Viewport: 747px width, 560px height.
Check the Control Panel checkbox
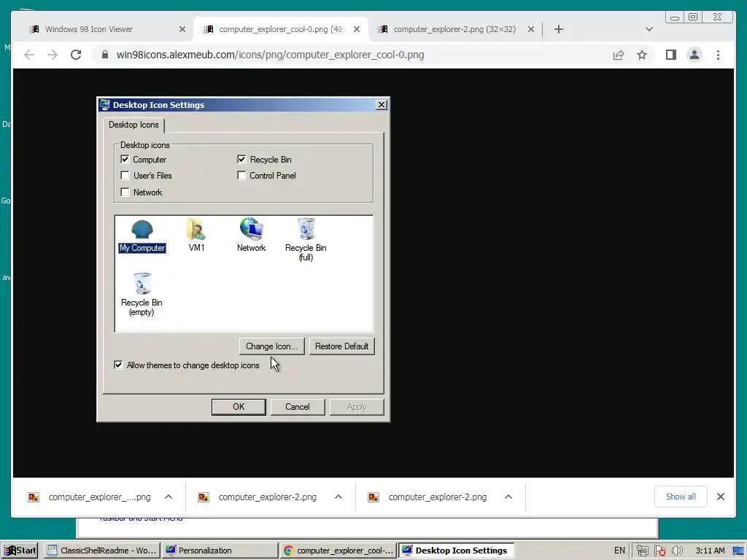pos(241,175)
